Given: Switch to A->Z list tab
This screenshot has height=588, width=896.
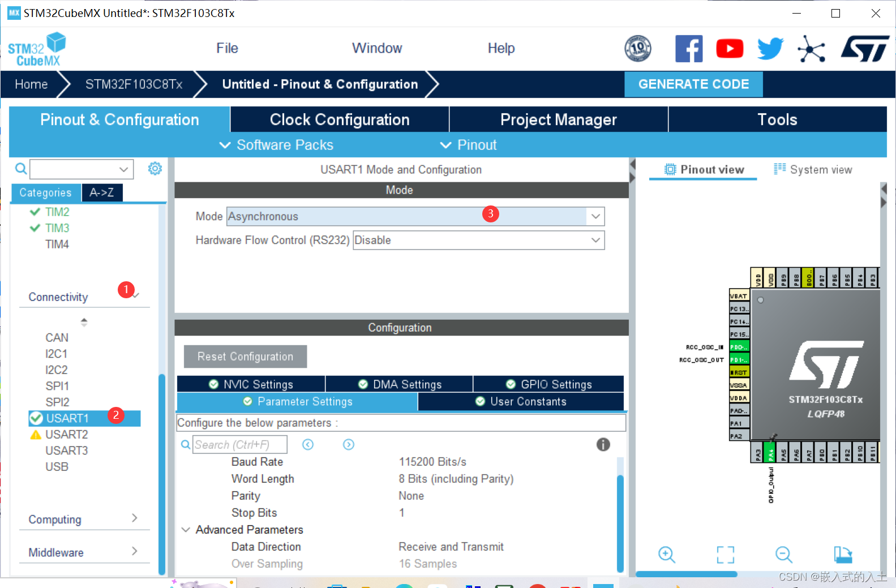Looking at the screenshot, I should pyautogui.click(x=102, y=192).
